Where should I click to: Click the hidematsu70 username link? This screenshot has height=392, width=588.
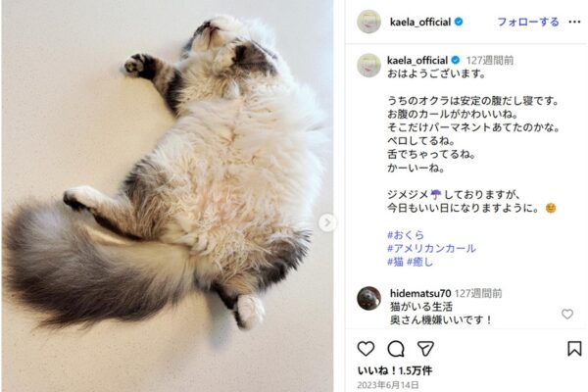tap(420, 293)
